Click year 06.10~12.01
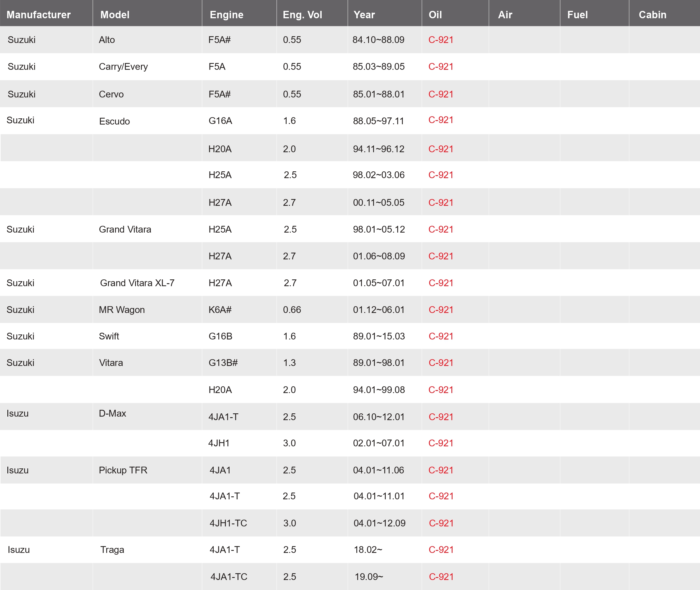Screen dimensions: 700x590 click(x=378, y=417)
